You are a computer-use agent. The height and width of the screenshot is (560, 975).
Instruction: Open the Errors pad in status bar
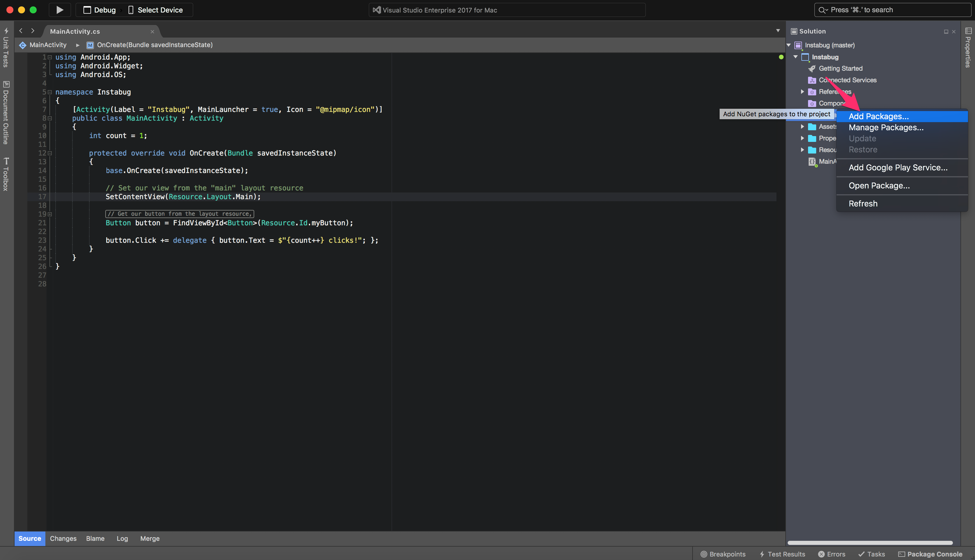point(832,554)
